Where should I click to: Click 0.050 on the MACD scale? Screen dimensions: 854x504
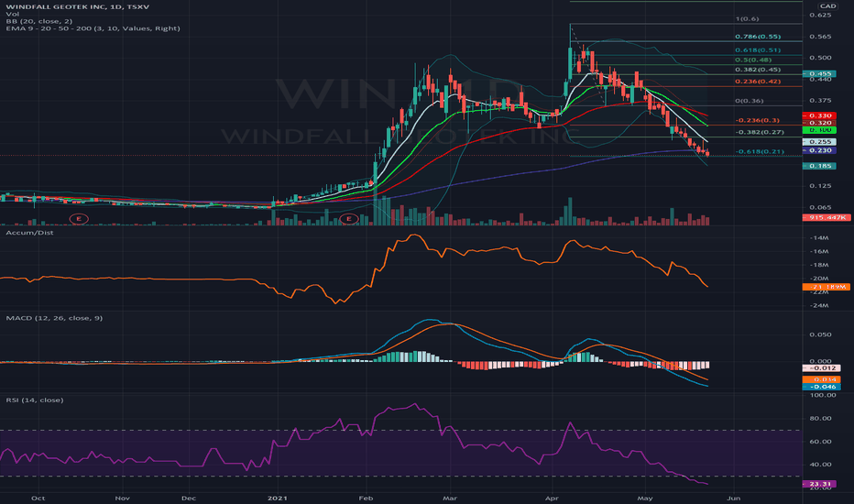[x=820, y=334]
